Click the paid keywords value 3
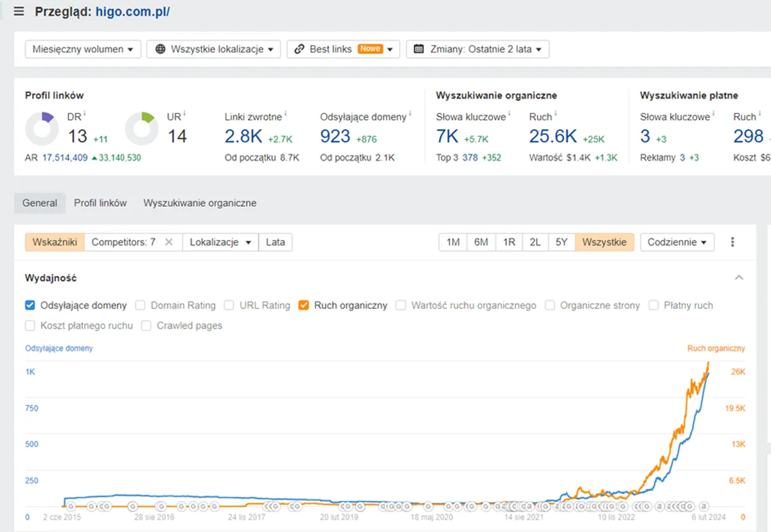Image resolution: width=771 pixels, height=532 pixels. tap(645, 136)
